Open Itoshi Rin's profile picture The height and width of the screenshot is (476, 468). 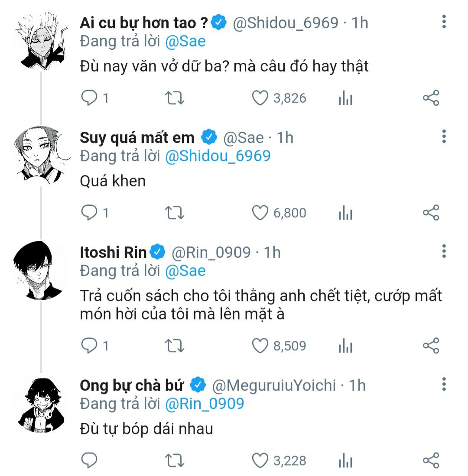[39, 271]
